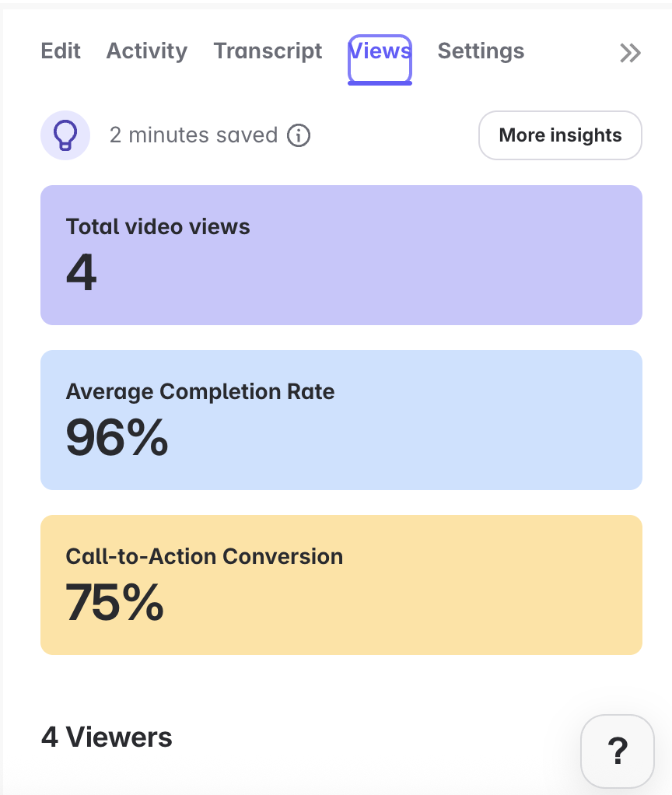Click the Average Completion Rate card
The image size is (672, 795).
click(x=341, y=419)
